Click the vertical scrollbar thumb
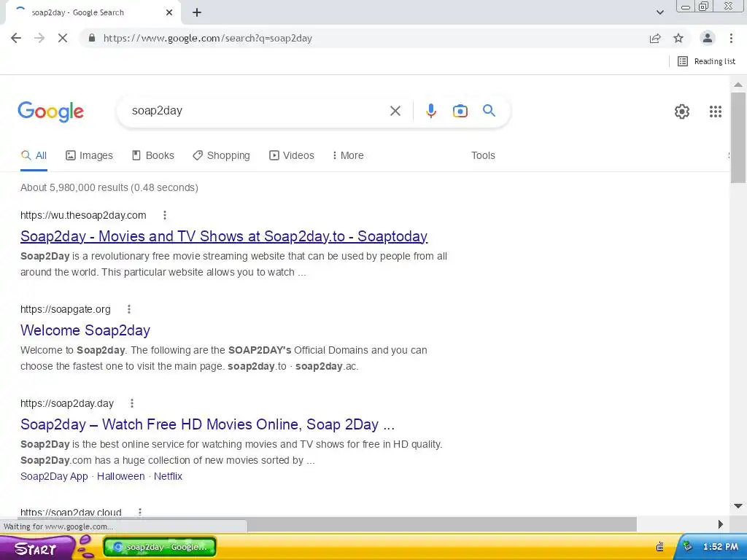 tap(738, 138)
